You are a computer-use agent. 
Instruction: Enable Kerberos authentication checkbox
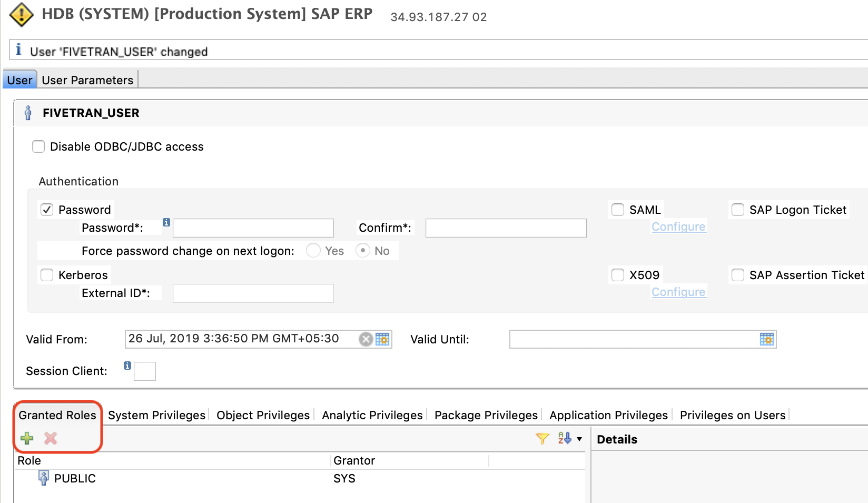point(47,275)
